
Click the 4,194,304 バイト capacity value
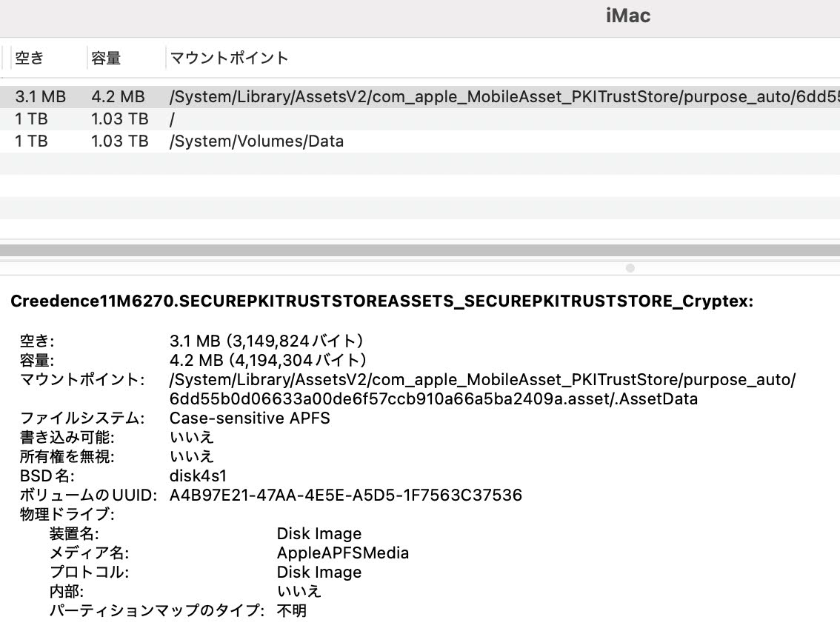click(x=267, y=361)
